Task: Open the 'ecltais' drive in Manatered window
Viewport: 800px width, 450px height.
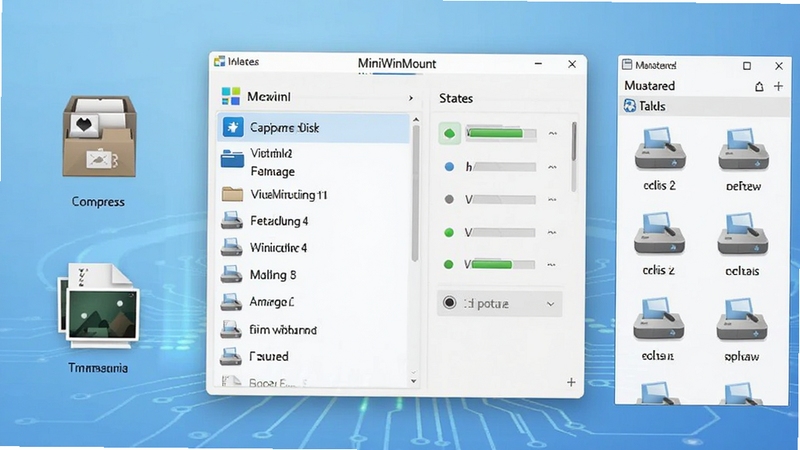Action: pyautogui.click(x=743, y=233)
